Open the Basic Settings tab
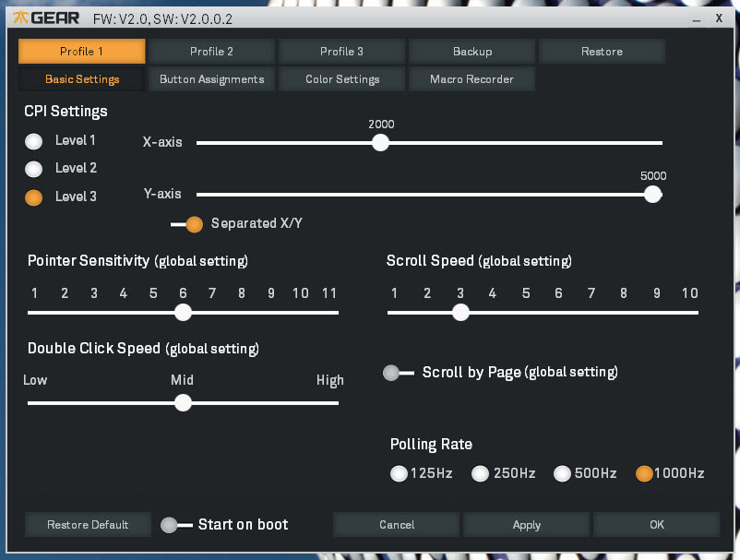740x560 pixels. tap(81, 78)
